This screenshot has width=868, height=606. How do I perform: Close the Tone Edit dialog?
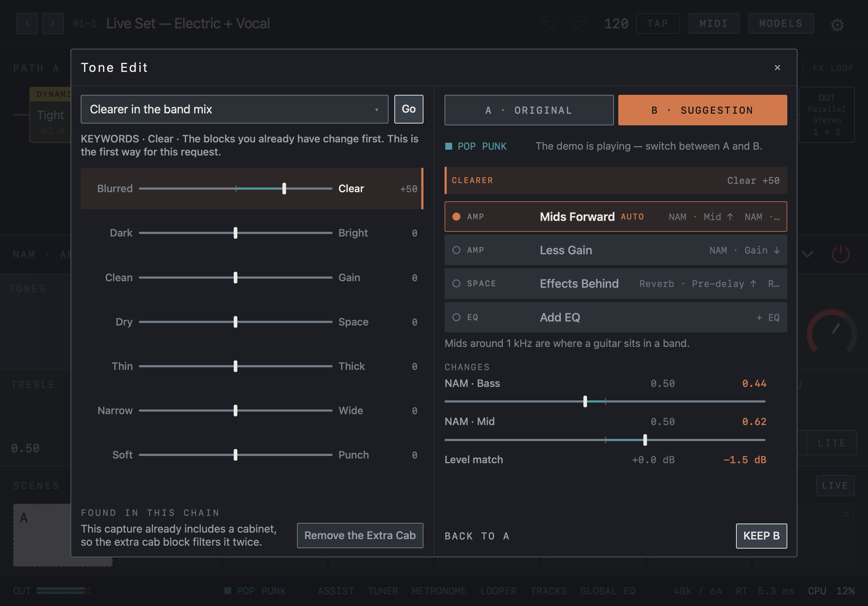pos(777,68)
